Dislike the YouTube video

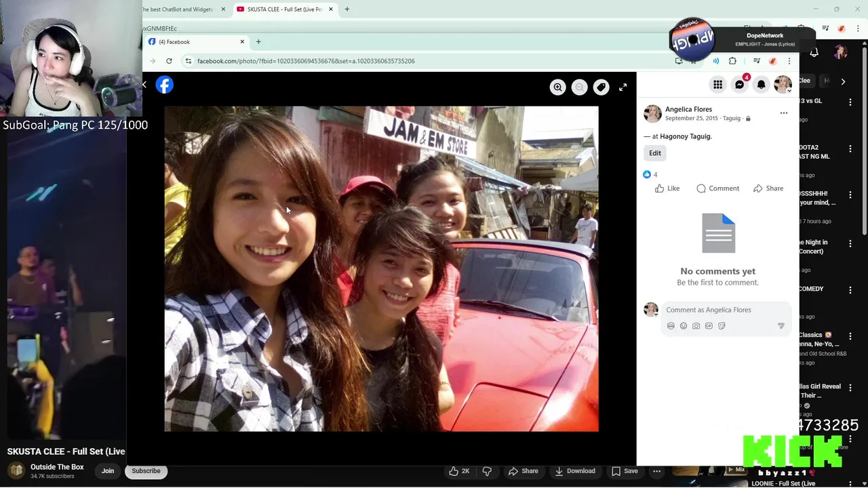pyautogui.click(x=487, y=471)
